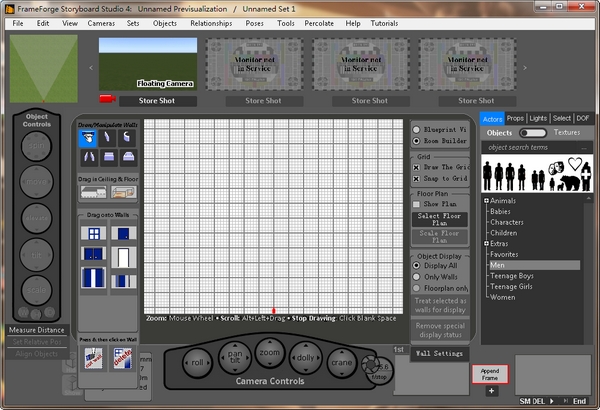The image size is (600, 410).
Task: Toggle Objects/Textures slider switch
Action: point(533,132)
